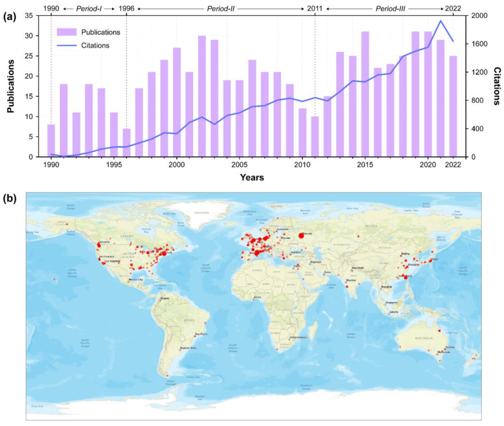This screenshot has height=426, width=504.
Task: Click the blue Citations legend line
Action: click(67, 46)
